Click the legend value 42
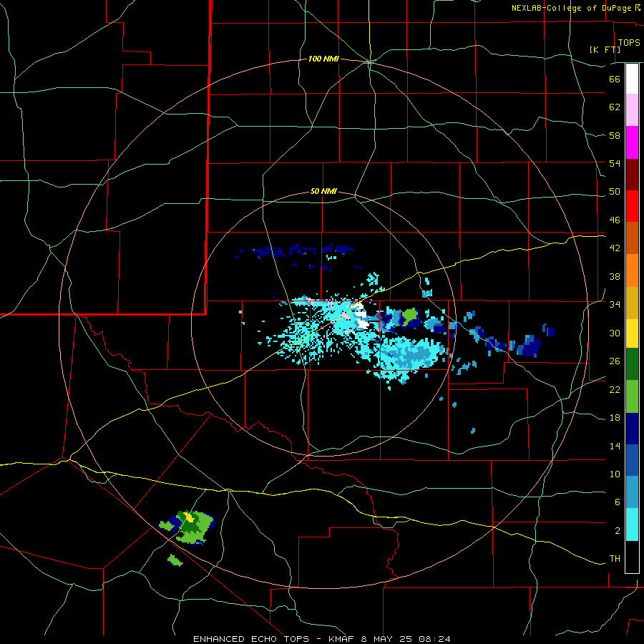 pyautogui.click(x=615, y=248)
